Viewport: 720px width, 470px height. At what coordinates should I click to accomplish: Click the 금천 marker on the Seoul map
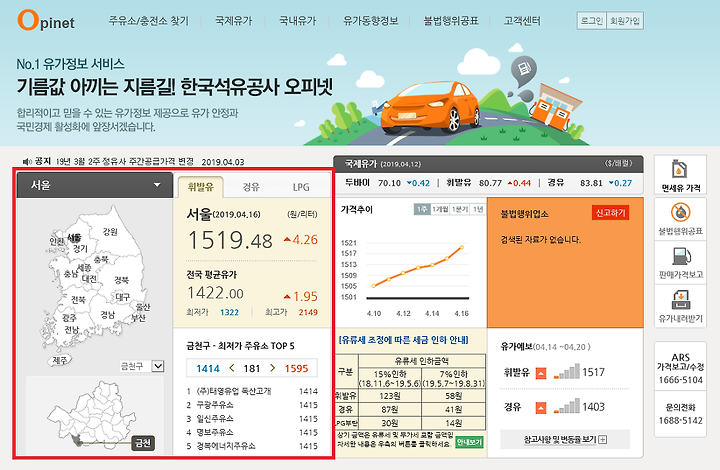(x=143, y=443)
